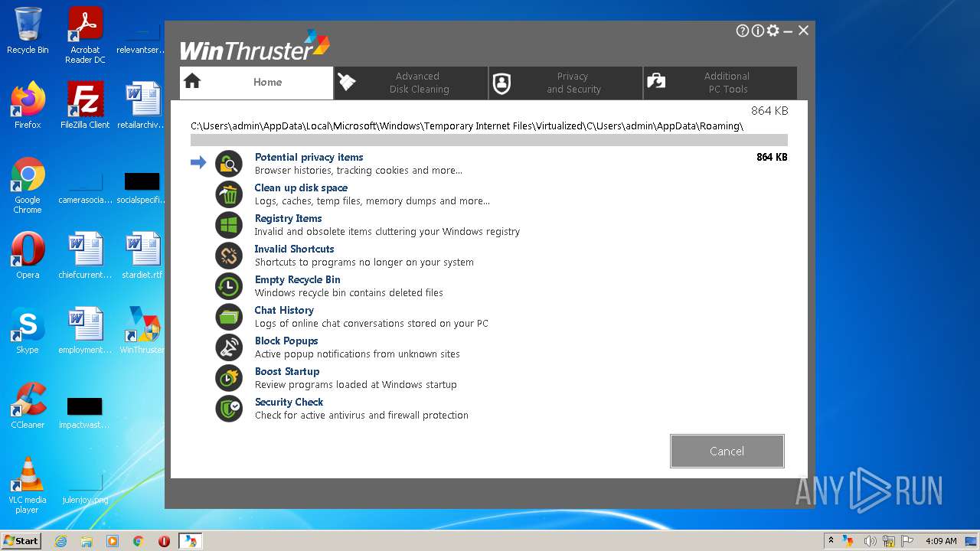Click the scan progress bar

[x=488, y=140]
